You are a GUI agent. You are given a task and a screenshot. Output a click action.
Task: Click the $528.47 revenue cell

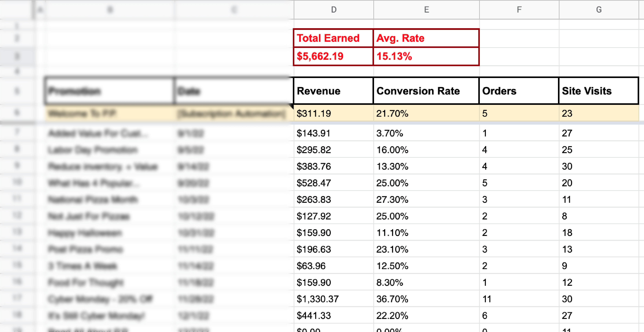click(334, 183)
